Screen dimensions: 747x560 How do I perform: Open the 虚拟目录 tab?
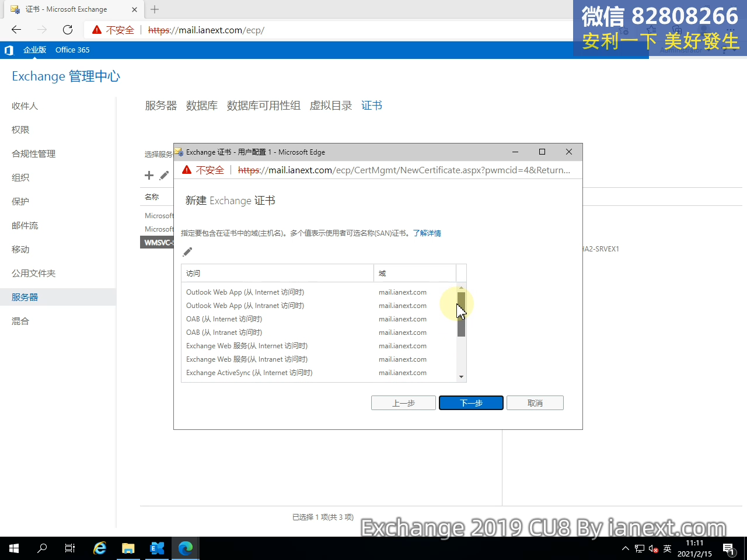[x=331, y=106]
